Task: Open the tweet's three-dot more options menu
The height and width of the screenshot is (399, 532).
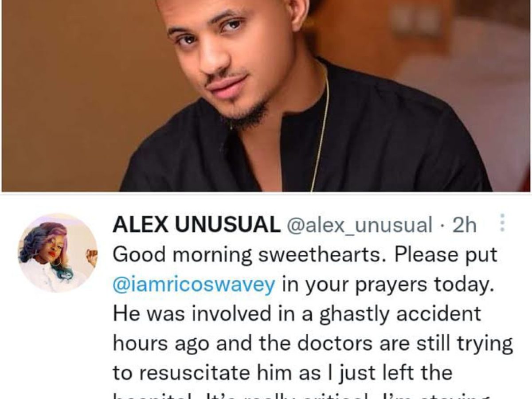Action: point(502,223)
